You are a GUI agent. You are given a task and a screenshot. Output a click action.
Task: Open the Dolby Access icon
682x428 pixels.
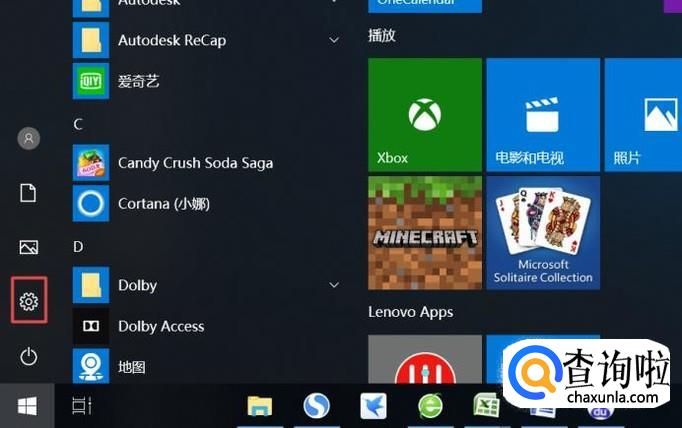pos(91,326)
